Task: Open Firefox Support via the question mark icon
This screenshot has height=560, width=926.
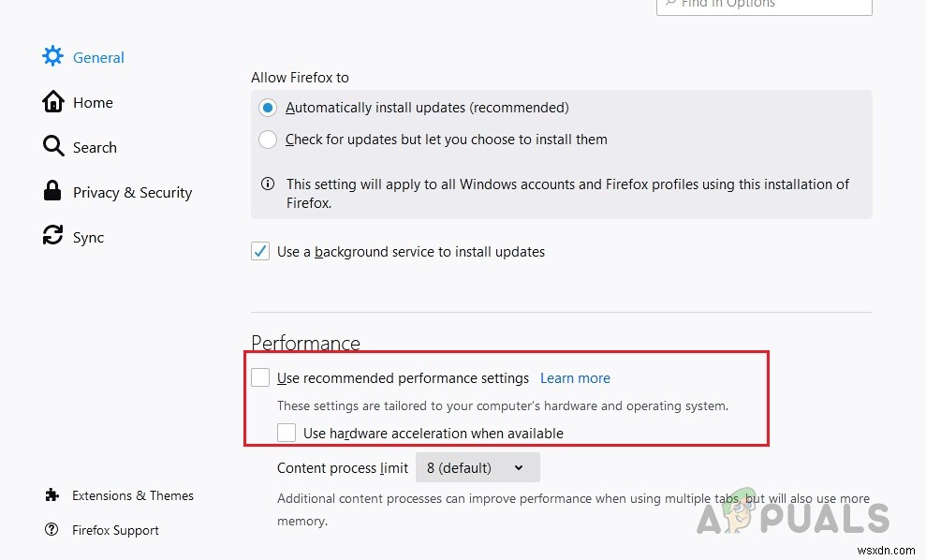Action: click(51, 530)
